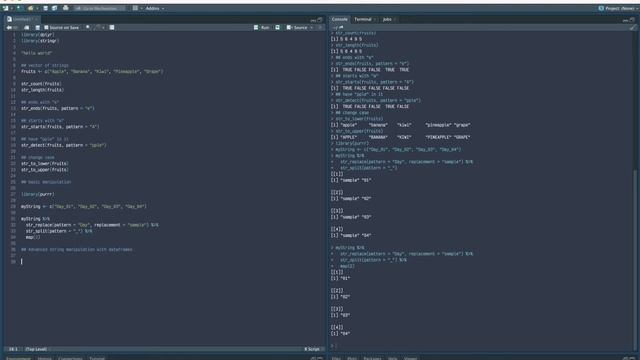The height and width of the screenshot is (360, 640).
Task: Click the str_split line in editor
Action: click(x=59, y=231)
